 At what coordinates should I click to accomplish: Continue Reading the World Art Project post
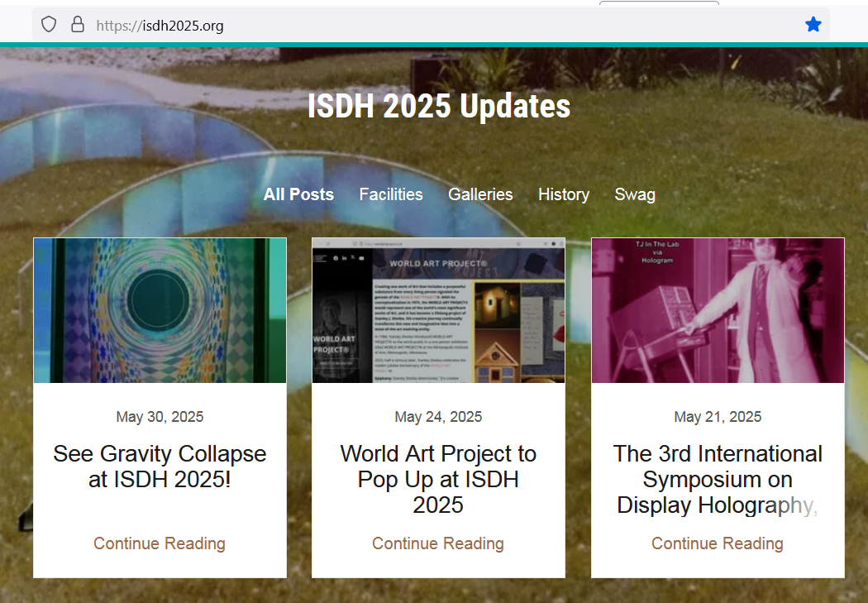point(438,543)
